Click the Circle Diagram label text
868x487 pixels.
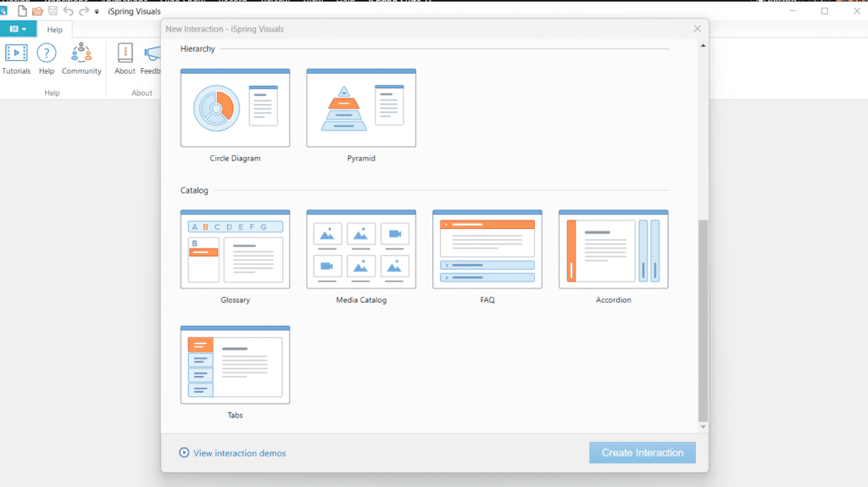pyautogui.click(x=235, y=159)
